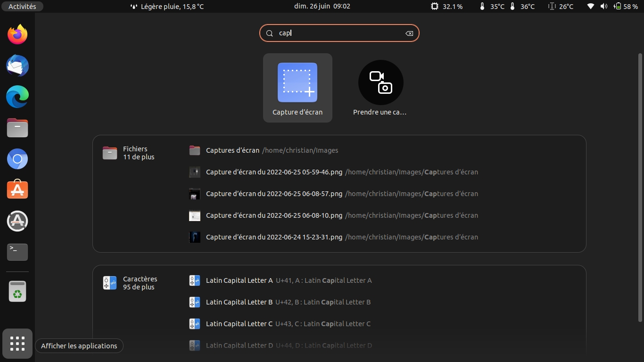
Task: Open Firefox from the dock
Action: pos(17,34)
